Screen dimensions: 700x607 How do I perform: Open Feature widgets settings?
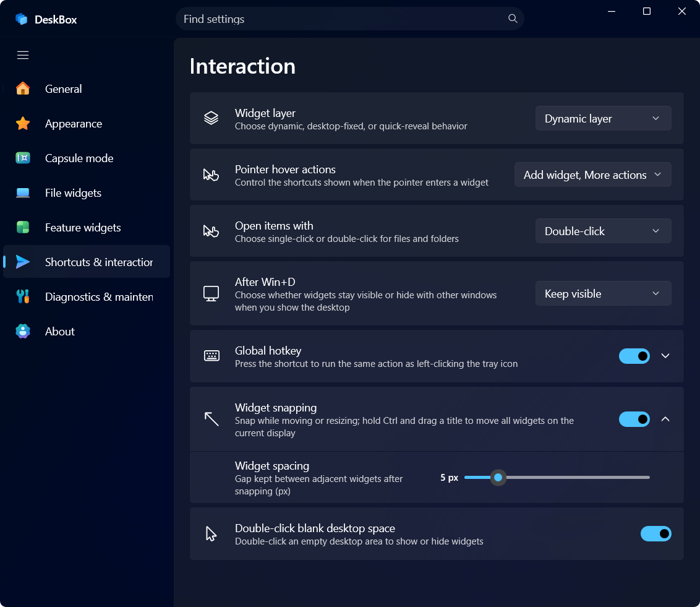click(x=87, y=227)
